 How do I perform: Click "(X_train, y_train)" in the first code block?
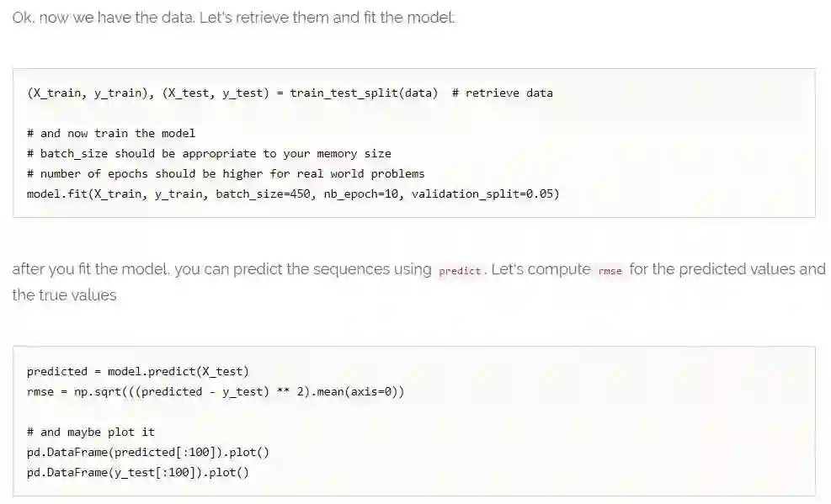87,93
